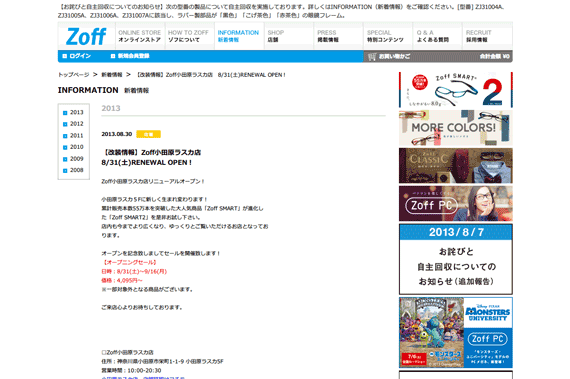Open the Monsters University Zoff PC banner
Viewport: 570px width, 379px height.
click(455, 332)
